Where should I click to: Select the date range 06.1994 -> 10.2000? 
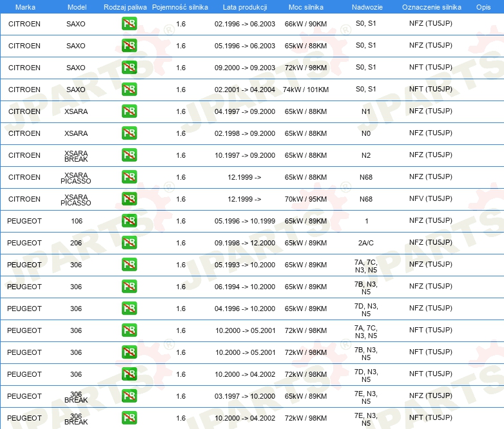245,287
